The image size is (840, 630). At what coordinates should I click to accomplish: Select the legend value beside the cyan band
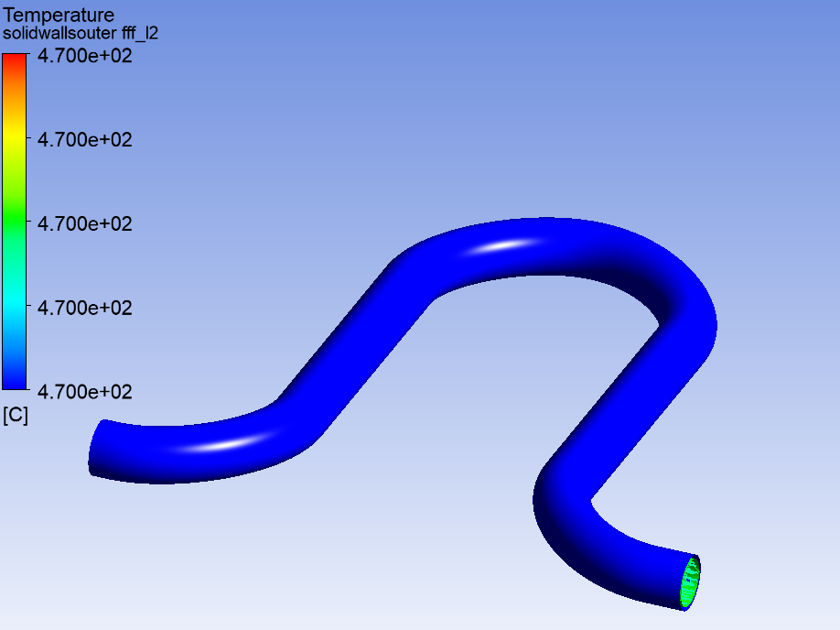85,308
